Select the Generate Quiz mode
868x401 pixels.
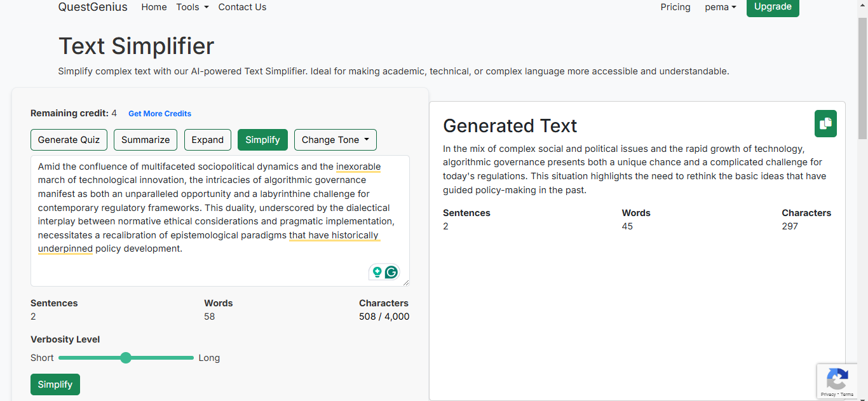(69, 140)
